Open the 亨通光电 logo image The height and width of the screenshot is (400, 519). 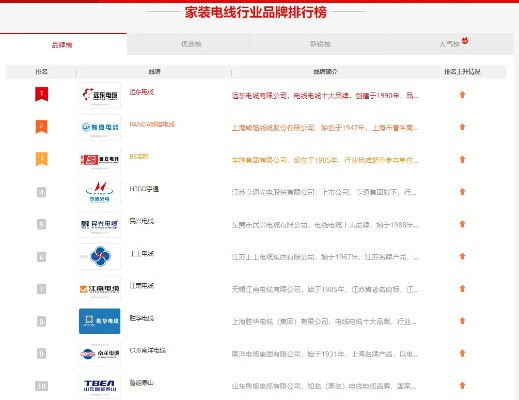[x=100, y=192]
